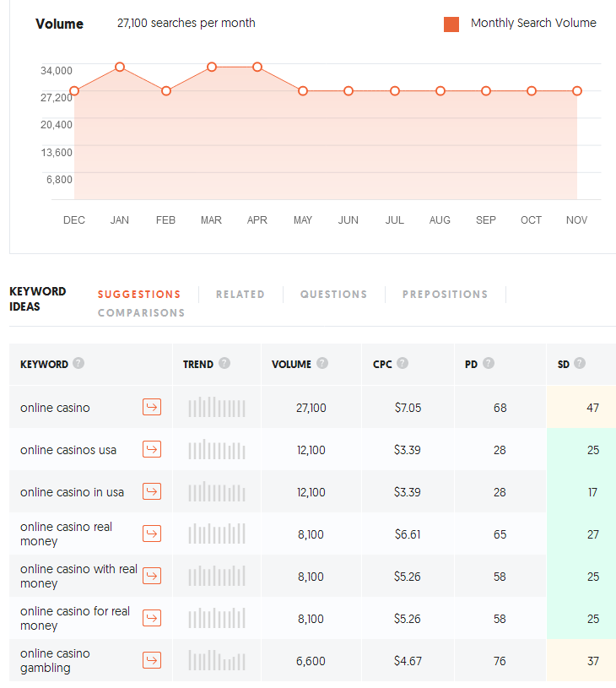This screenshot has width=616, height=688.
Task: Click help icon beside SD column header
Action: coord(580,364)
